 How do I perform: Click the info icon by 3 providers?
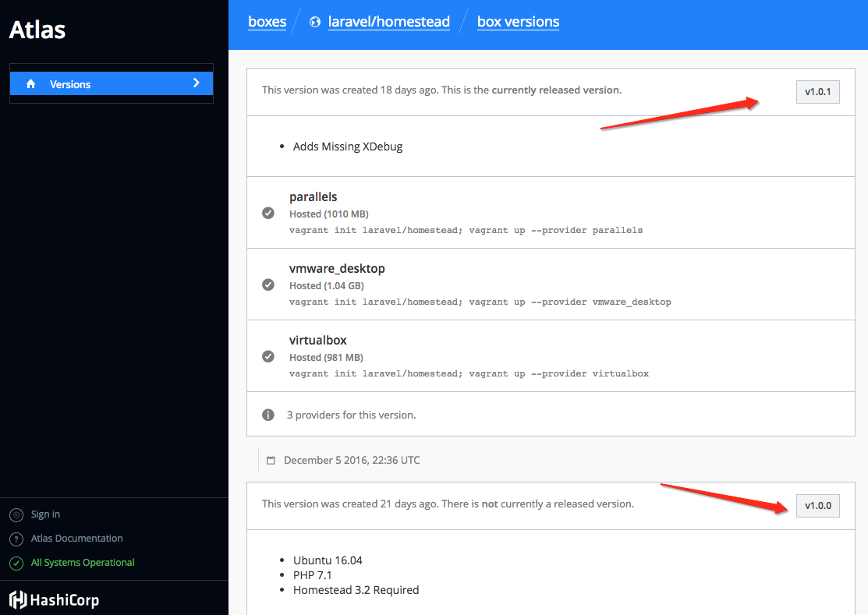[x=268, y=415]
